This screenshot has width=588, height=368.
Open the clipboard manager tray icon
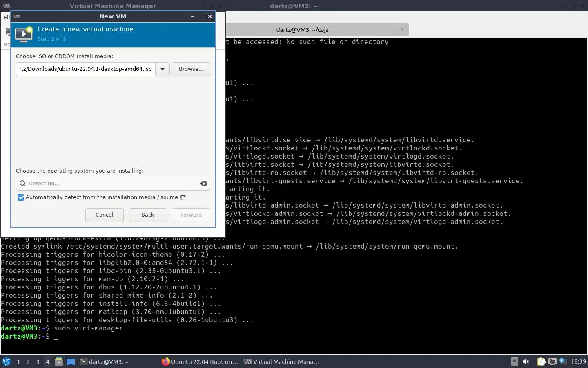541,361
